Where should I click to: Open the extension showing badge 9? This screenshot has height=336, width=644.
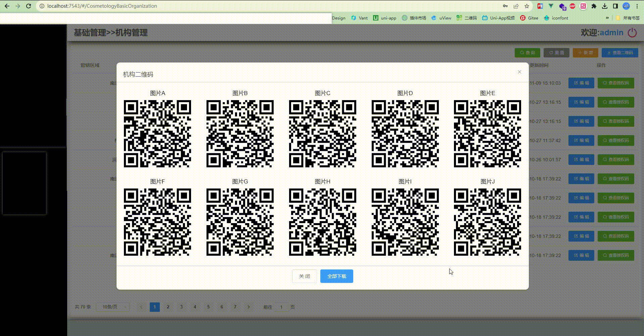562,6
